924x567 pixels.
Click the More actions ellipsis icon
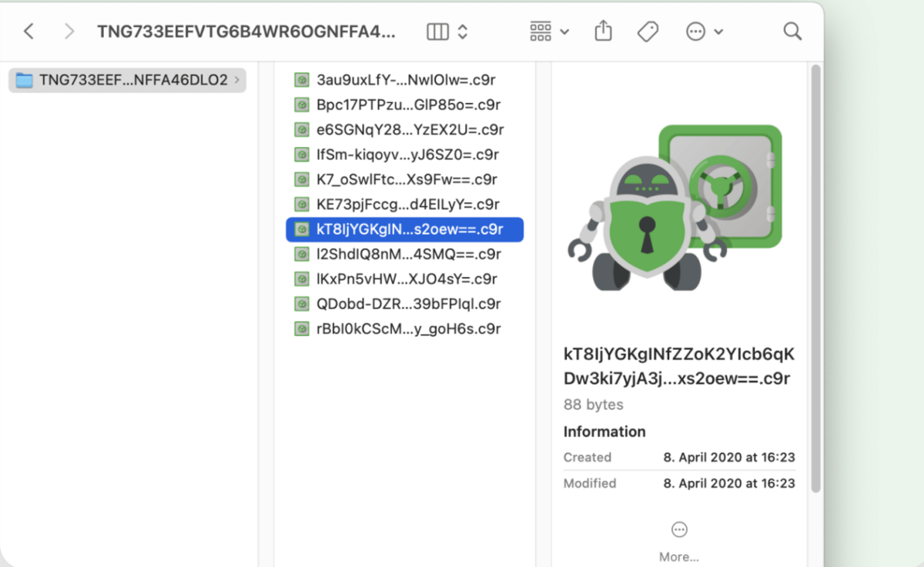click(x=695, y=31)
